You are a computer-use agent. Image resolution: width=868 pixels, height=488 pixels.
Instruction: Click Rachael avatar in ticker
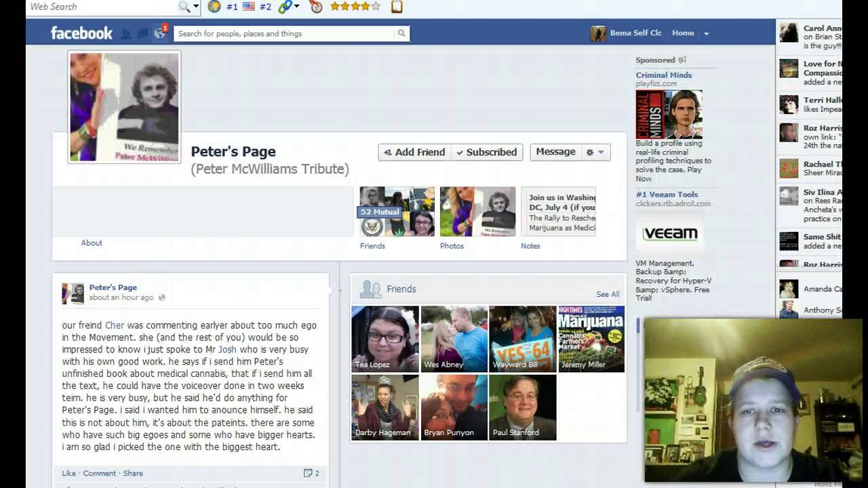789,168
